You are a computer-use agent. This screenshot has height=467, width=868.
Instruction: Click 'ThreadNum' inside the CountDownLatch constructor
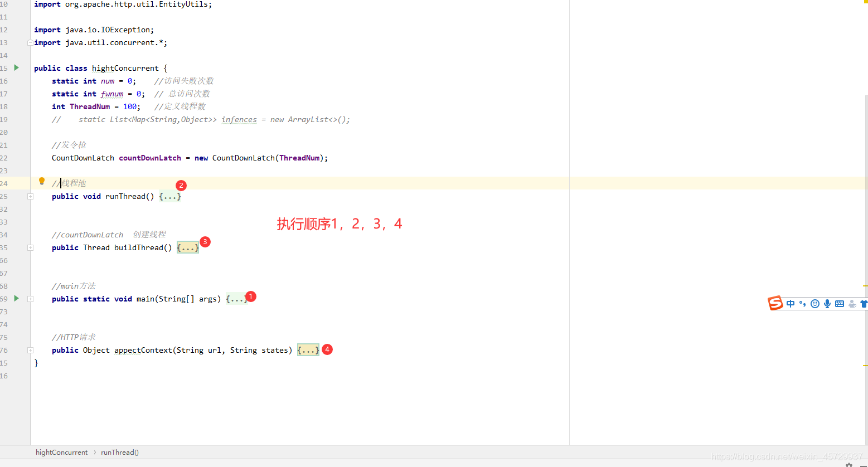(x=299, y=158)
